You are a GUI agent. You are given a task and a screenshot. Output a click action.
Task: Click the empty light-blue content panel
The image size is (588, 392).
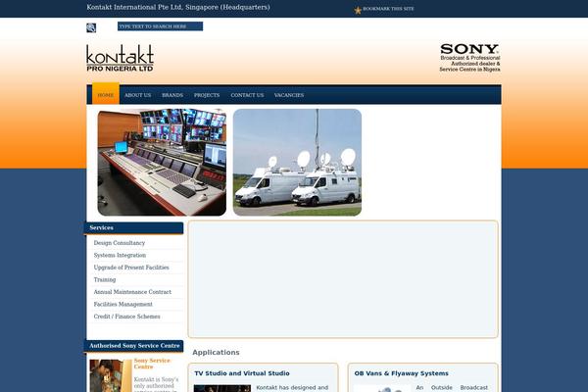[343, 279]
